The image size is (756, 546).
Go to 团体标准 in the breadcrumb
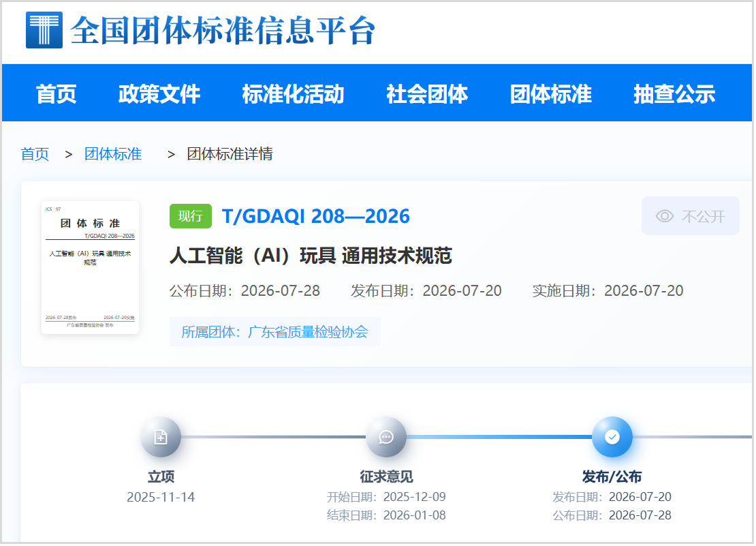click(x=113, y=154)
